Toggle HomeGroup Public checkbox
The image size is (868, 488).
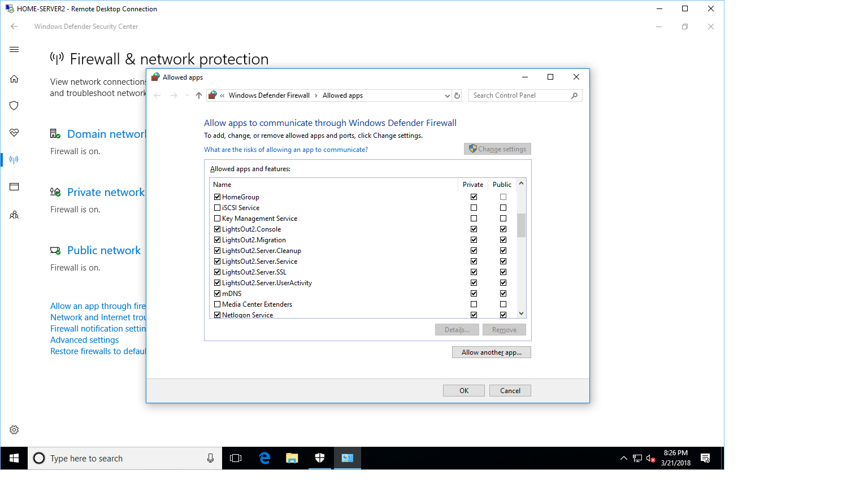point(503,197)
